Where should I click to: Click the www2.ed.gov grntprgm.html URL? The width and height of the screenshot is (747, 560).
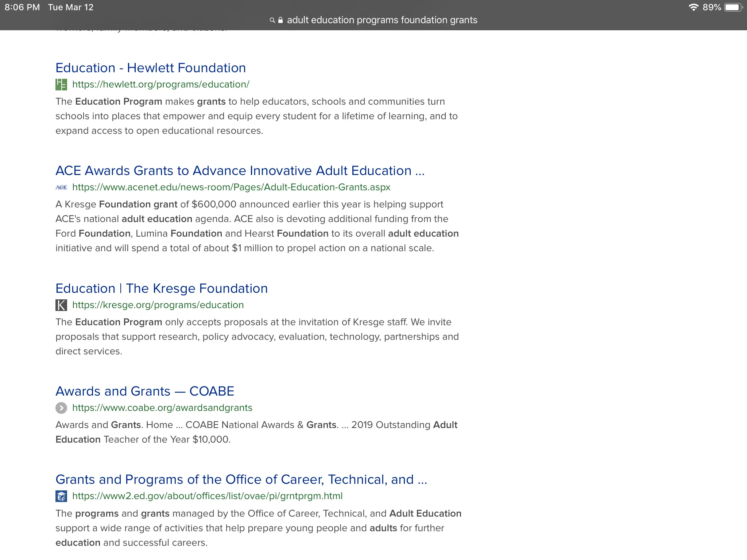tap(207, 496)
